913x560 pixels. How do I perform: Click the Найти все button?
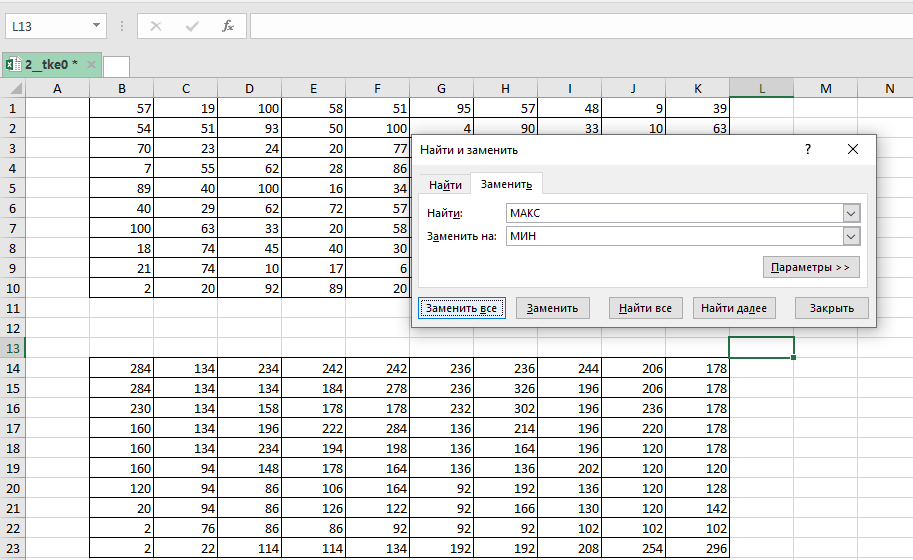pyautogui.click(x=645, y=308)
